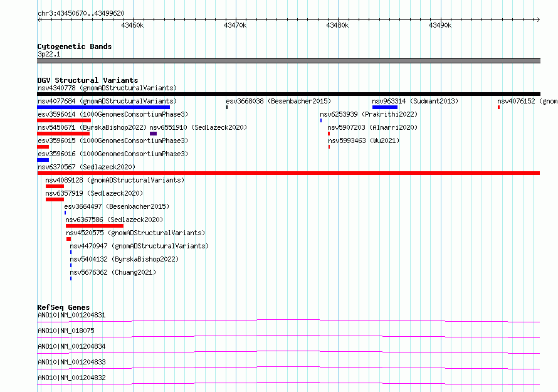The height and width of the screenshot is (392, 558).
Task: Click the RefSeq Genes track title
Action: (63, 307)
